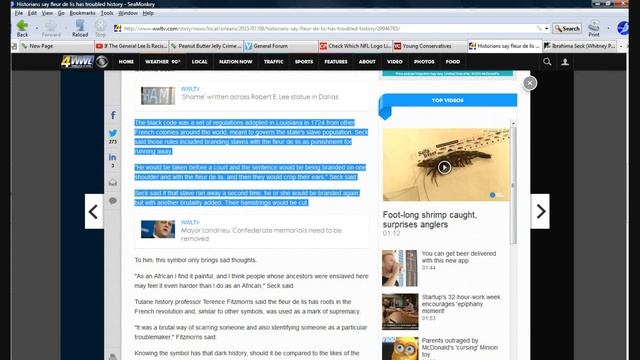Switch to The General Lee Is Racis tab

[131, 46]
